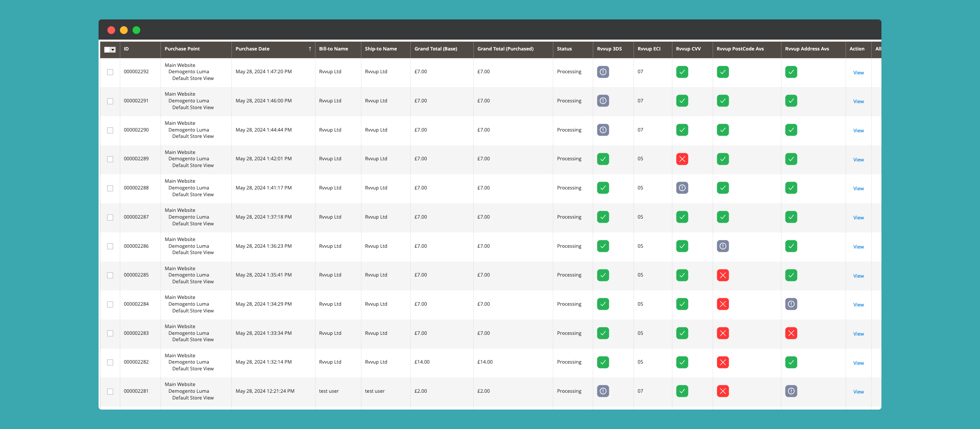Click the Status column header
Image resolution: width=980 pixels, height=429 pixels.
click(564, 49)
